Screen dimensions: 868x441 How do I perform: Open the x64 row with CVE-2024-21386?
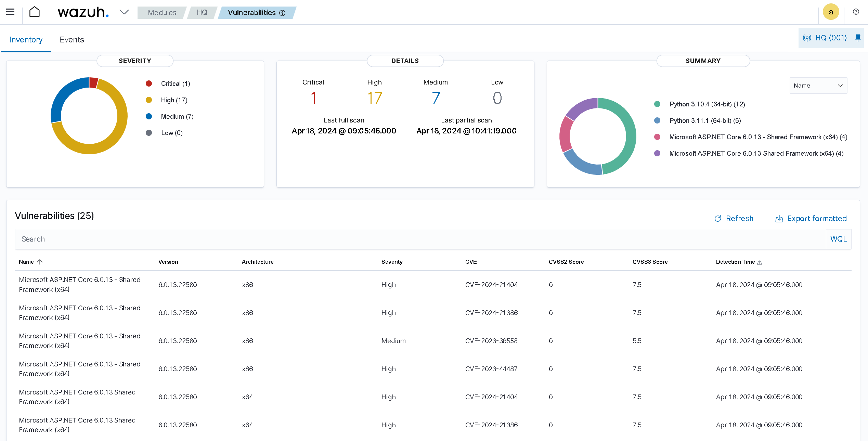tap(433, 425)
